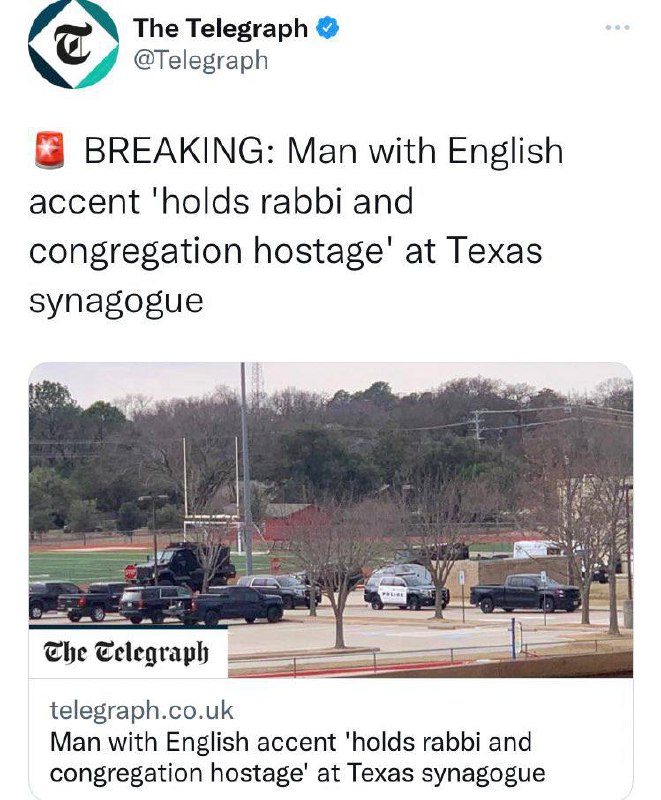The width and height of the screenshot is (661, 800).
Task: Open the telegraph.co.uk domain link
Action: tap(141, 710)
